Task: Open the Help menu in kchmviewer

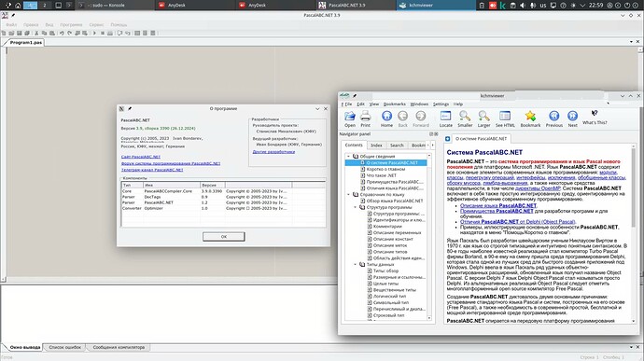Action: (458, 104)
